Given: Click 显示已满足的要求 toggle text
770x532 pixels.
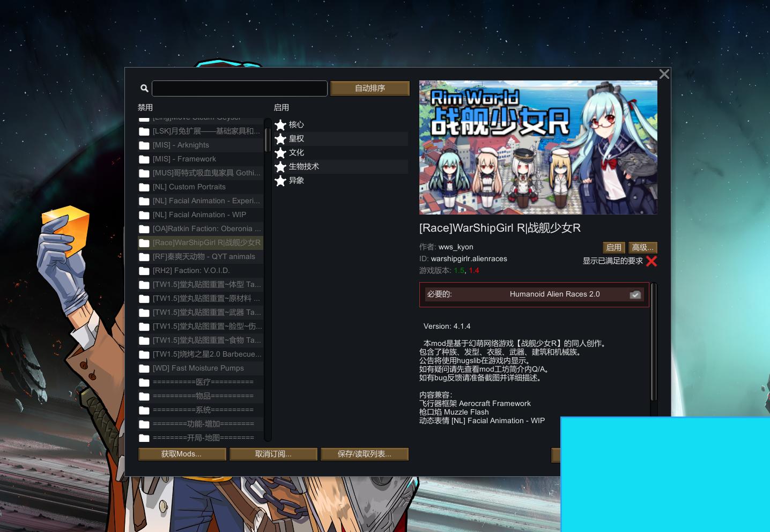Looking at the screenshot, I should coord(613,261).
